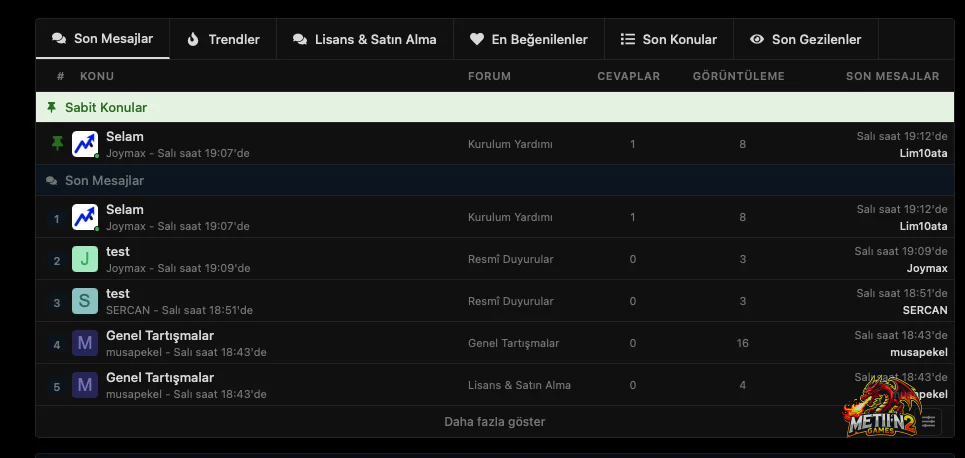Open Lim10ata's profile in pinned Selam row
This screenshot has height=458, width=965.
tap(923, 153)
